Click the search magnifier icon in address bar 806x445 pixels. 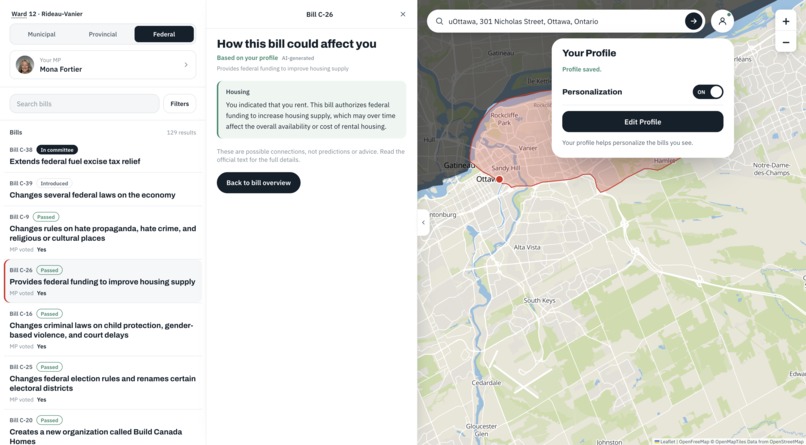click(x=439, y=22)
